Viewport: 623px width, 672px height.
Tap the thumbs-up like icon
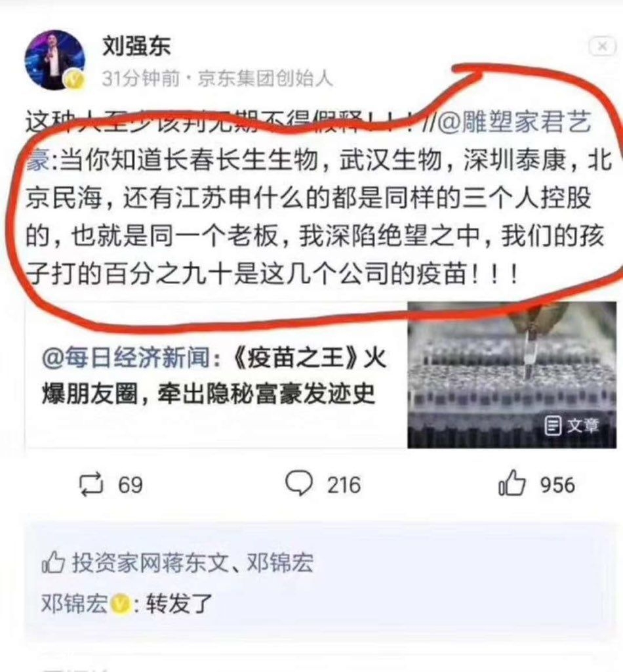pyautogui.click(x=512, y=483)
